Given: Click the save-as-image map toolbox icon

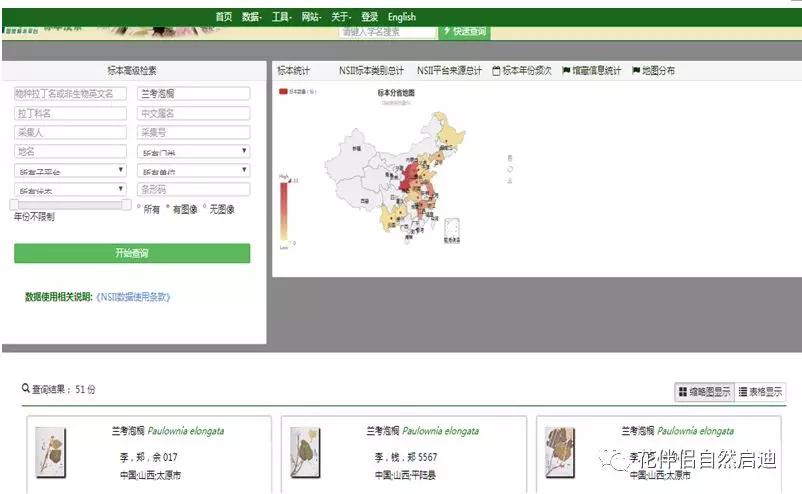Looking at the screenshot, I should [x=510, y=181].
